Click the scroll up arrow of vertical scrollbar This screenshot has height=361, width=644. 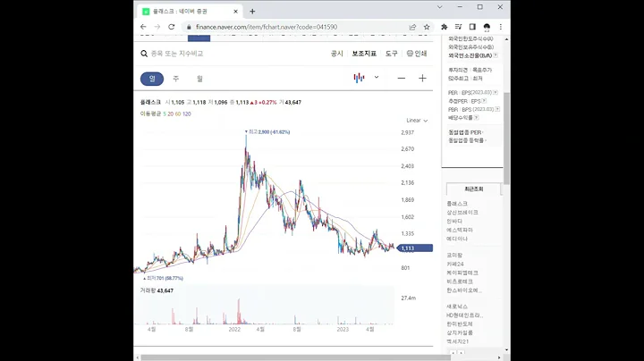click(x=506, y=39)
